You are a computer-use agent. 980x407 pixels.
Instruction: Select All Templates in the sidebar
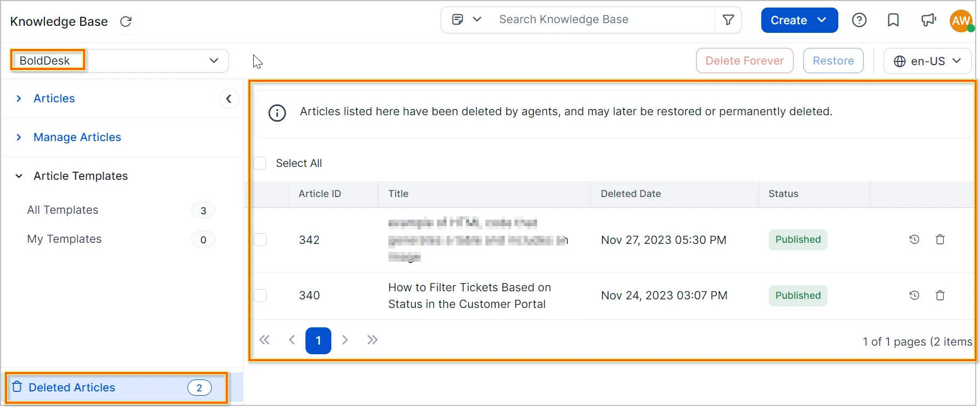pos(63,210)
